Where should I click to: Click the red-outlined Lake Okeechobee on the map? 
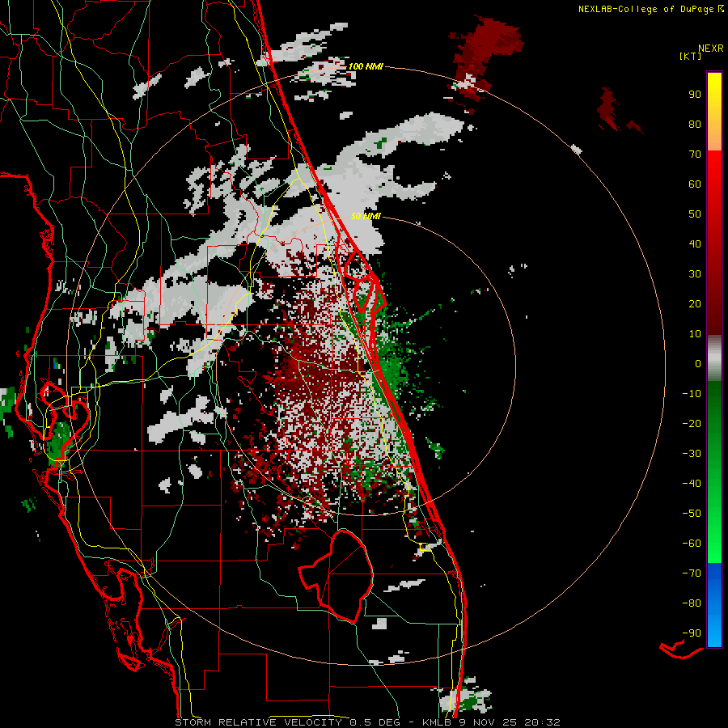click(x=344, y=575)
